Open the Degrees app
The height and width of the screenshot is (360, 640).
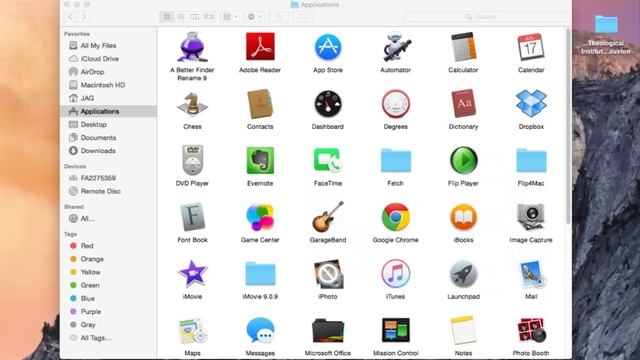tap(396, 104)
